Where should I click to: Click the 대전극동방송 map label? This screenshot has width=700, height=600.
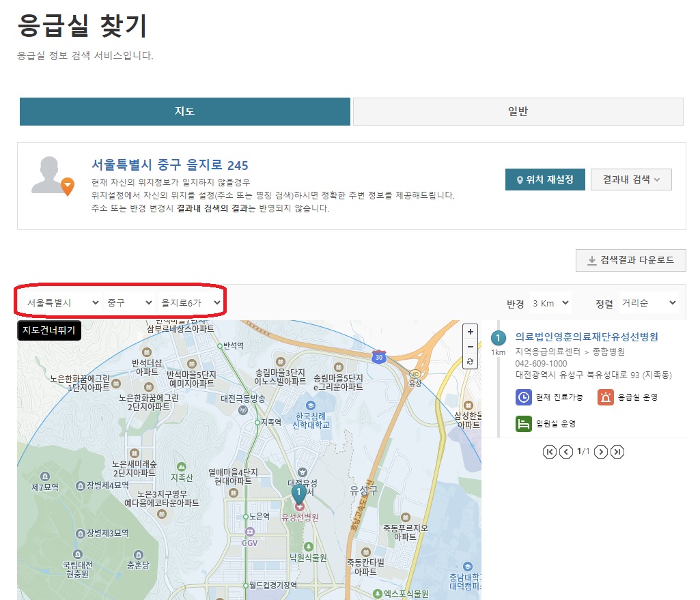(x=243, y=399)
